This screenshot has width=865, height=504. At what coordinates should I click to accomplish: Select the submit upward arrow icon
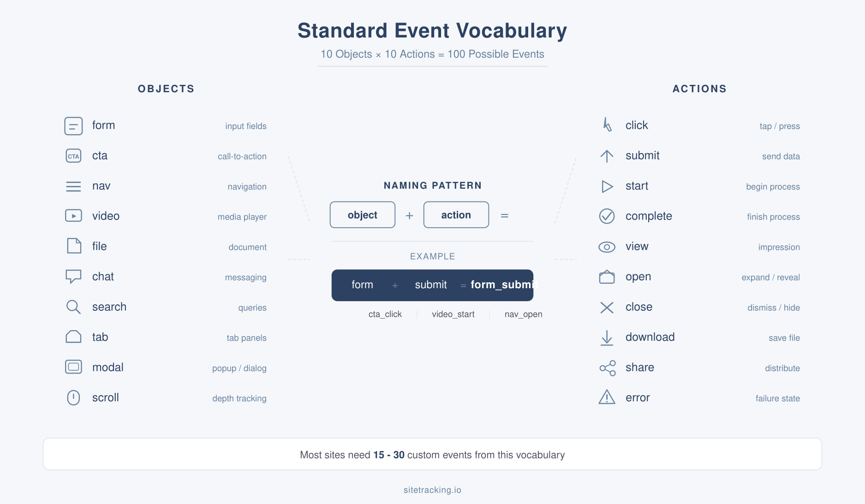607,155
